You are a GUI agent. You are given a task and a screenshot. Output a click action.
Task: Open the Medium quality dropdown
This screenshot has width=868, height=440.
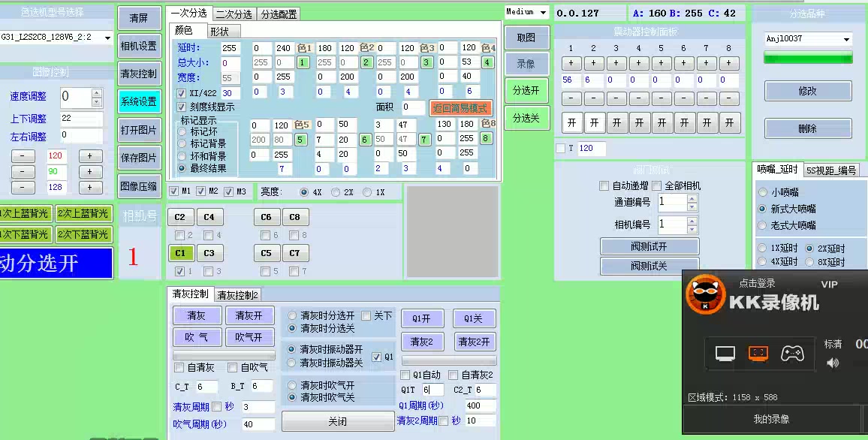click(x=526, y=12)
